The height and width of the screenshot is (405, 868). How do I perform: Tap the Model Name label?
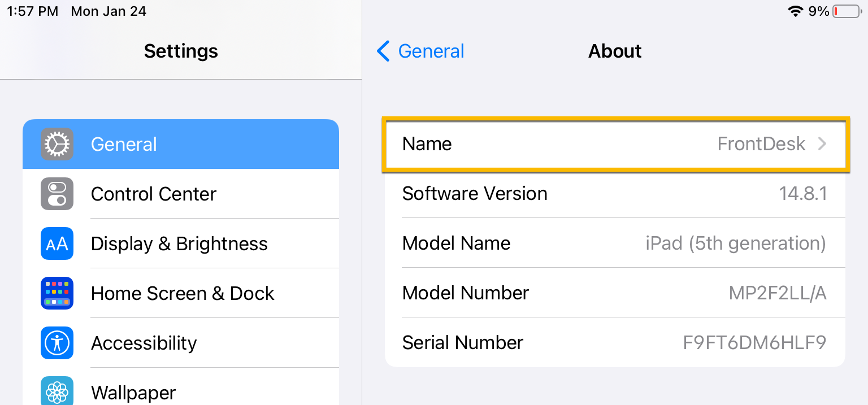point(456,243)
